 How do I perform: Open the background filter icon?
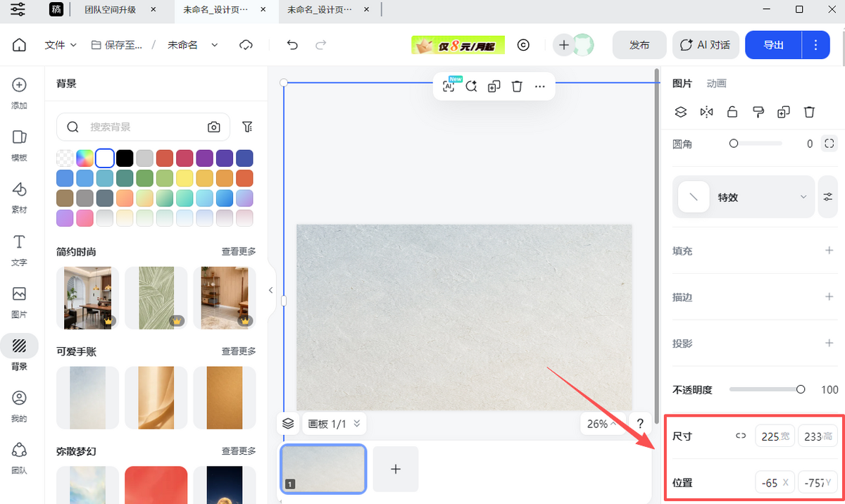point(247,127)
